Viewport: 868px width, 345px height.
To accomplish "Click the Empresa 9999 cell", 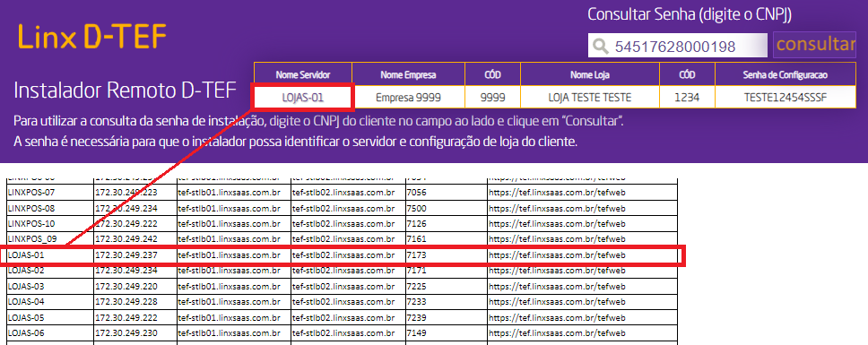I will [x=409, y=98].
